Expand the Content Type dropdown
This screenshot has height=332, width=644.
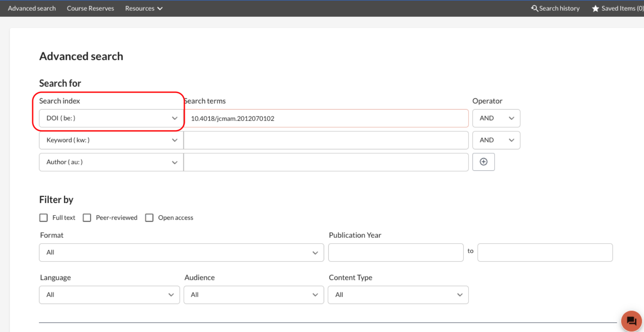click(398, 295)
